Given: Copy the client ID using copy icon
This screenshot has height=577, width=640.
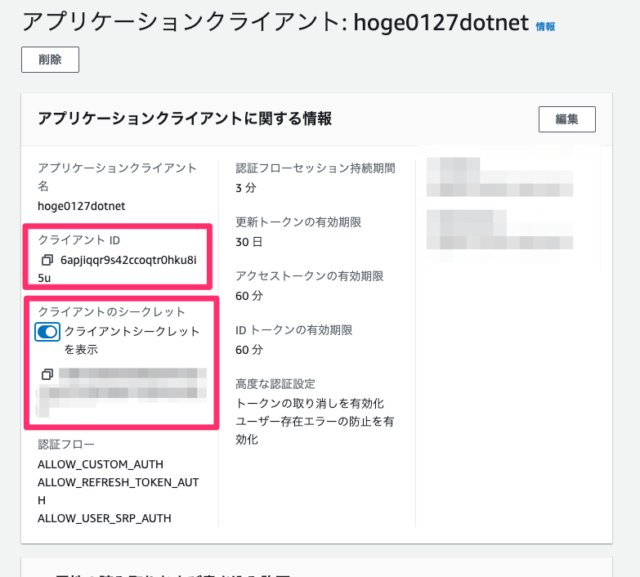Looking at the screenshot, I should 47,260.
